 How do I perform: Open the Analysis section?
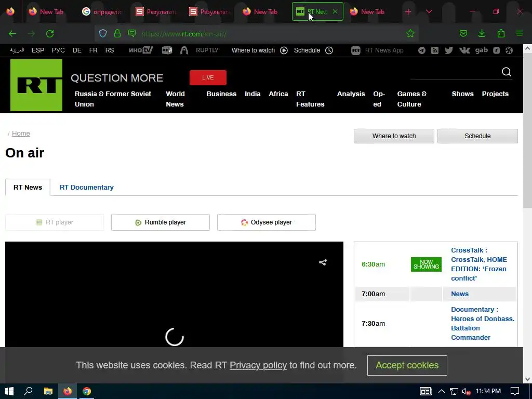pos(351,94)
